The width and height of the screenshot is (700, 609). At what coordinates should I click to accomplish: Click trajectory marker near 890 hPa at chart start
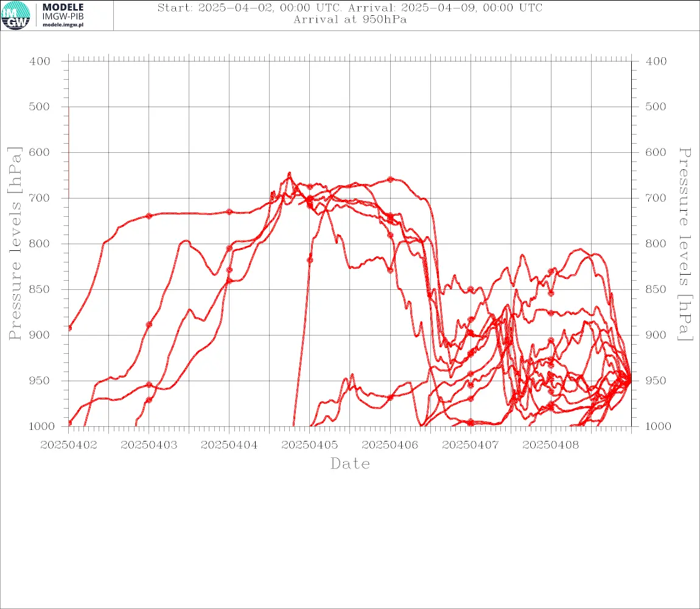coord(69,328)
